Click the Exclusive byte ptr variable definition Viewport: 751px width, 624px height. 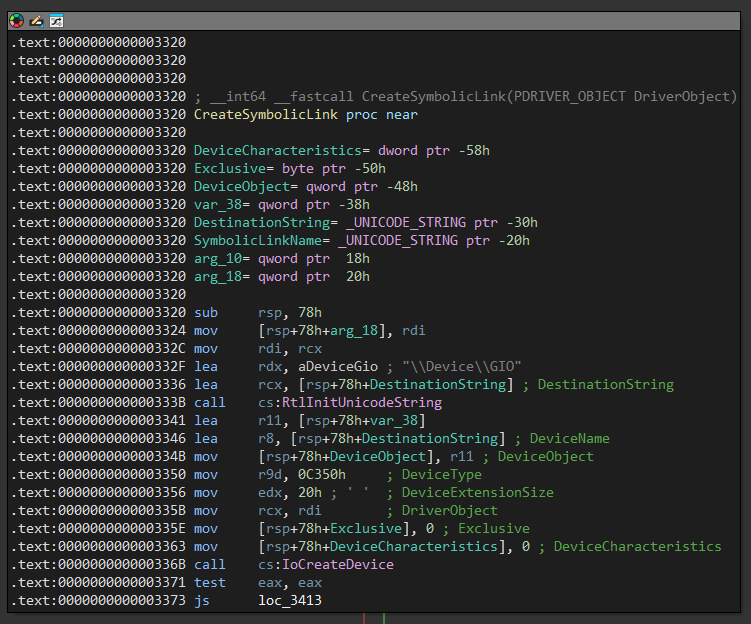click(228, 168)
